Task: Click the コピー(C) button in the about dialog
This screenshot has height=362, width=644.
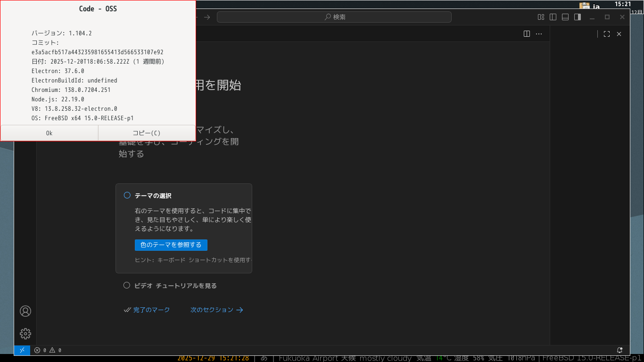Action: (x=147, y=133)
